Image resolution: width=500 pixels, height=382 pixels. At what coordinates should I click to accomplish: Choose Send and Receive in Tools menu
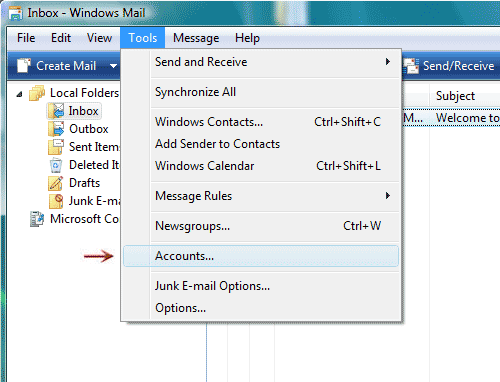pyautogui.click(x=261, y=62)
